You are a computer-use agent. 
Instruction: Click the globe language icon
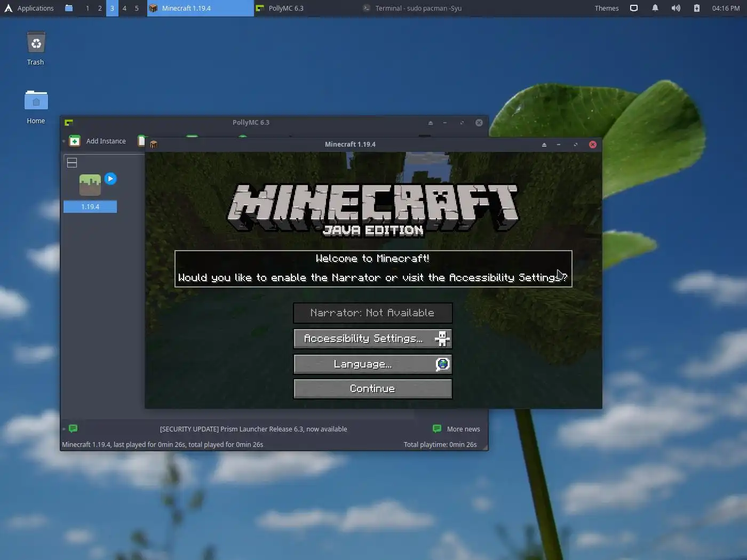tap(442, 364)
